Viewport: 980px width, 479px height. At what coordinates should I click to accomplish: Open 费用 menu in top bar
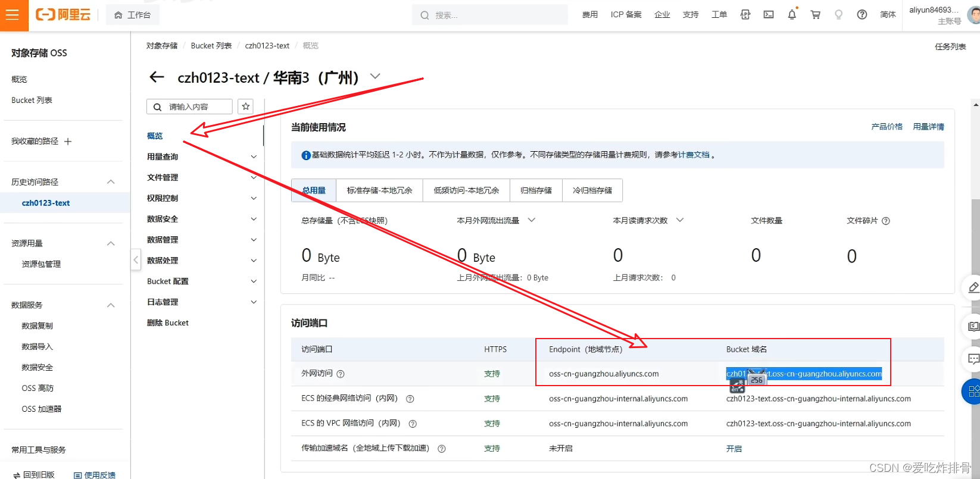[589, 15]
